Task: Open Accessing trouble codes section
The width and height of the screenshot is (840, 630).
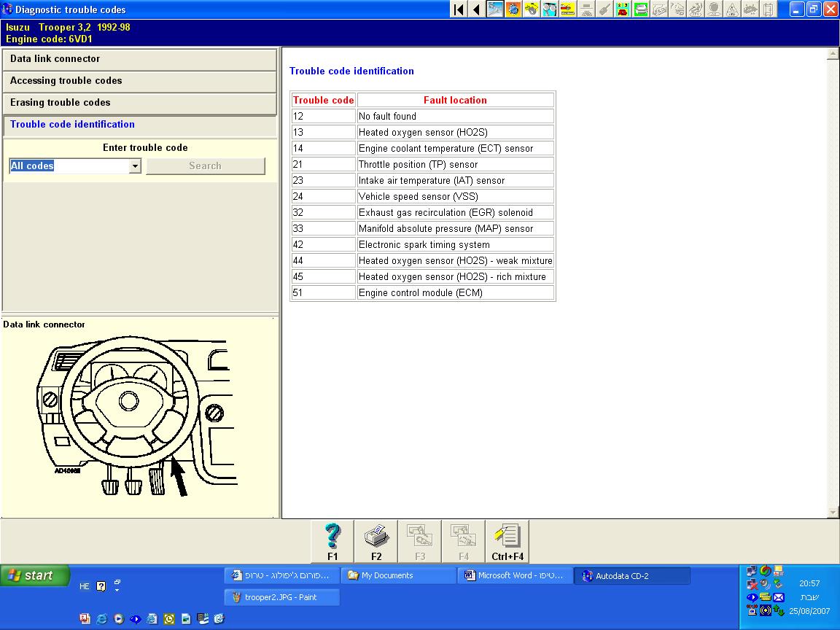Action: point(139,81)
